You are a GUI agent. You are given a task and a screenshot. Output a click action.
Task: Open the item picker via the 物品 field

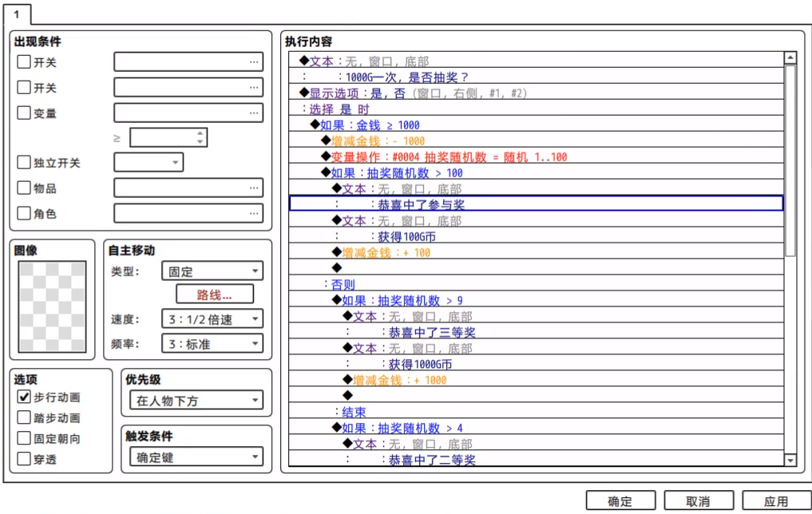[x=188, y=188]
